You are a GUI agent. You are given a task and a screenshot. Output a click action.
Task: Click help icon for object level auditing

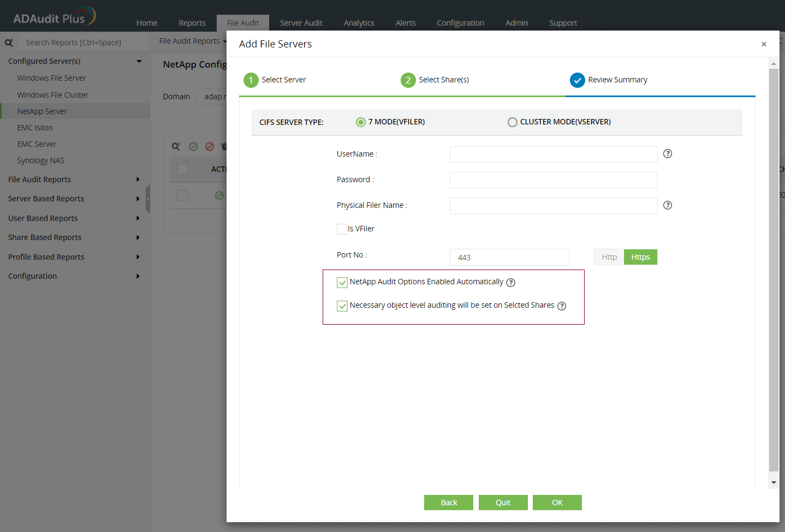(561, 306)
